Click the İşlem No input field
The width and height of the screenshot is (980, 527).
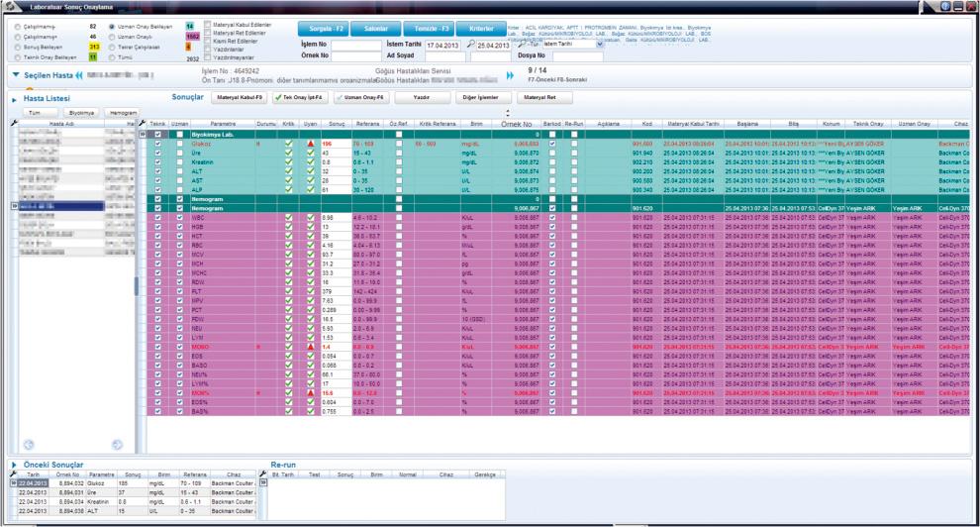coord(355,45)
